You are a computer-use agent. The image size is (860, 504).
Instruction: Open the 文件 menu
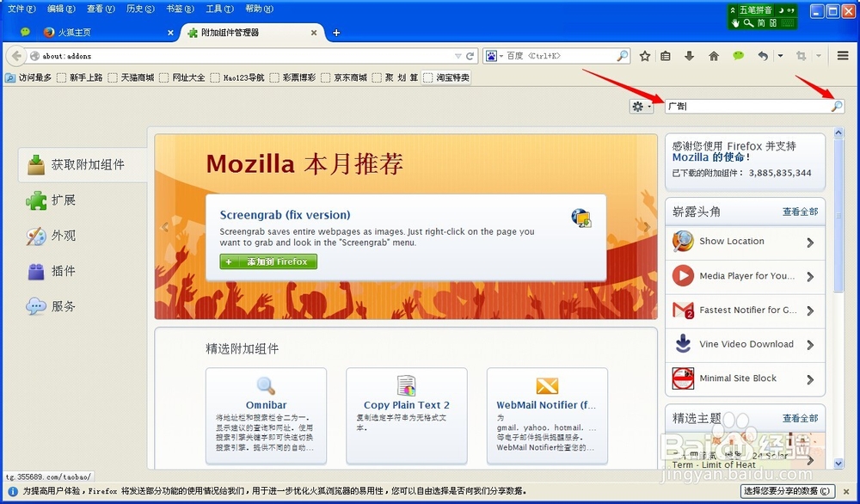coord(22,9)
